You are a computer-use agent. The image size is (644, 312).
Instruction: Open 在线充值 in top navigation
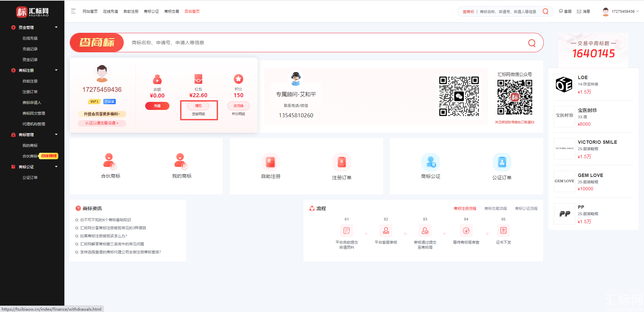tap(110, 11)
